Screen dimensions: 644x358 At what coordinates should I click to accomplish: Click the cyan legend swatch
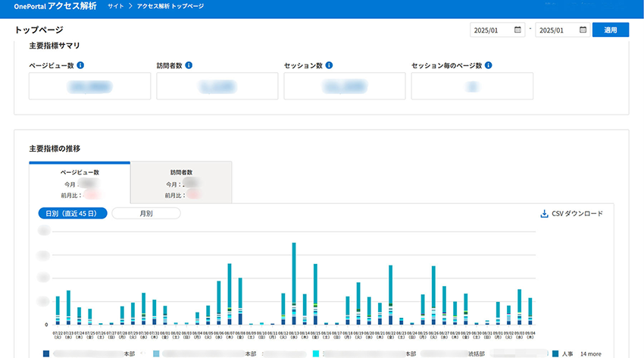pyautogui.click(x=316, y=353)
